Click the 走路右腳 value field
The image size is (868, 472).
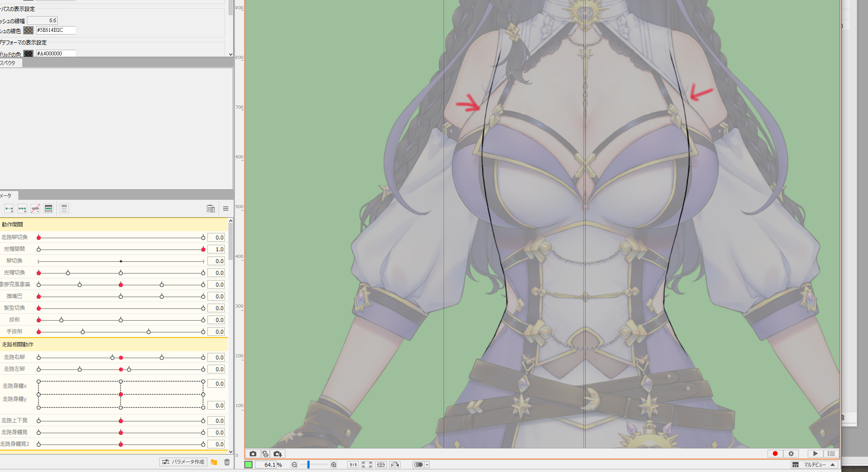point(216,358)
